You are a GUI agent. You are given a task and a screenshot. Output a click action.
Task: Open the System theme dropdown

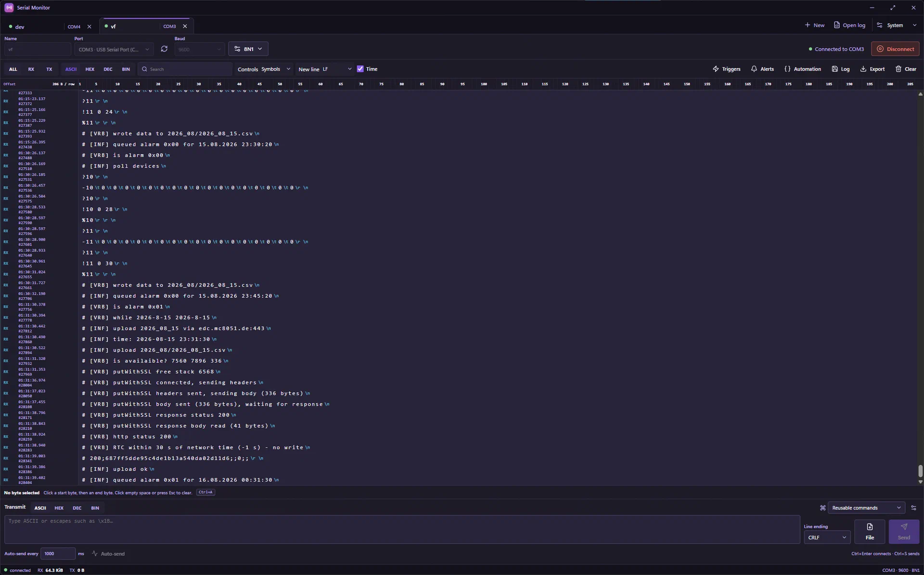(x=896, y=25)
